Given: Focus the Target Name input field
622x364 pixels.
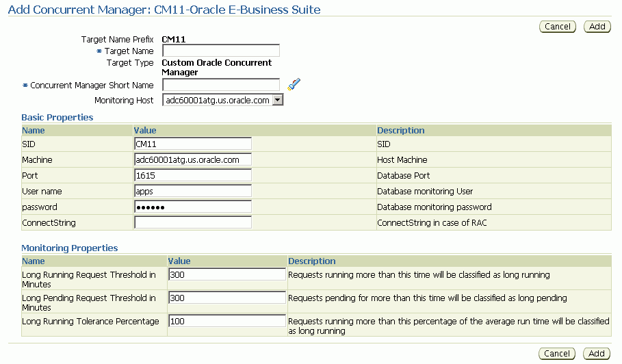Looking at the screenshot, I should tap(221, 51).
